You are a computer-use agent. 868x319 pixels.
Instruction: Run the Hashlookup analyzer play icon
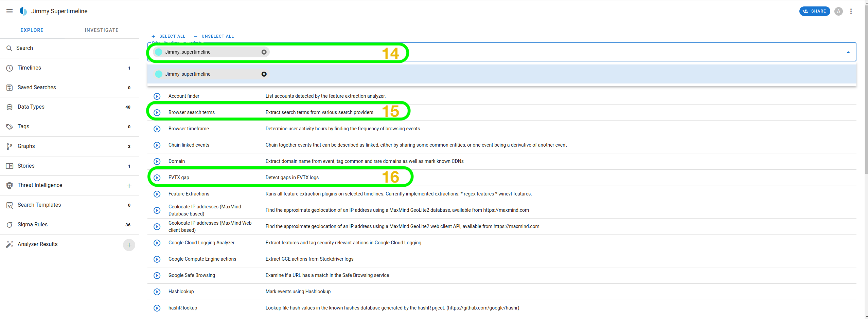[157, 292]
